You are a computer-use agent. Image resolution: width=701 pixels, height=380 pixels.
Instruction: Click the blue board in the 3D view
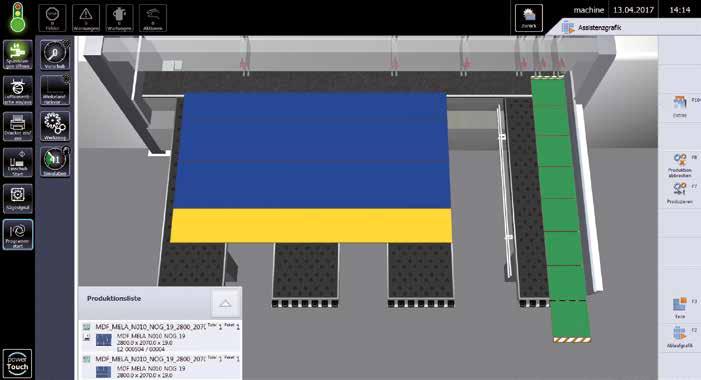[313, 151]
